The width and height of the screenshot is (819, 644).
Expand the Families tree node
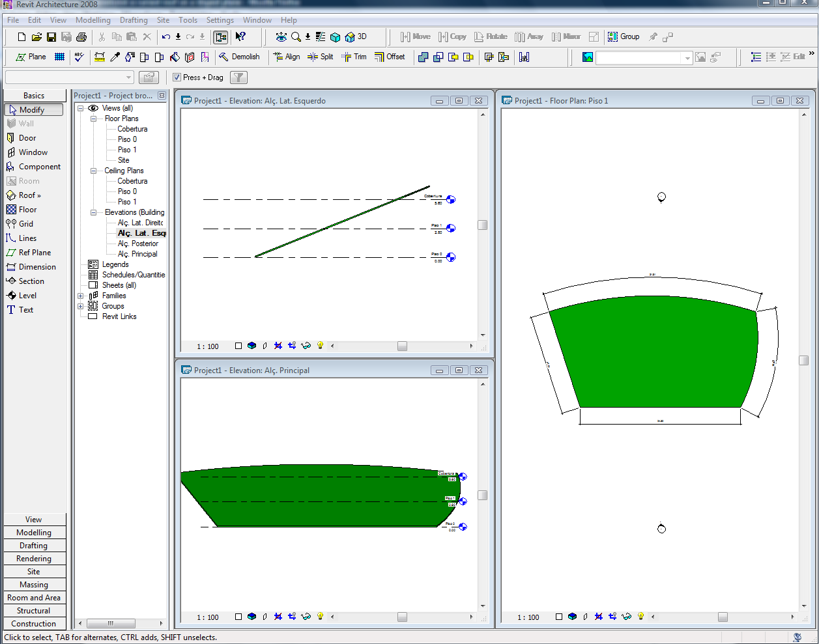point(81,296)
